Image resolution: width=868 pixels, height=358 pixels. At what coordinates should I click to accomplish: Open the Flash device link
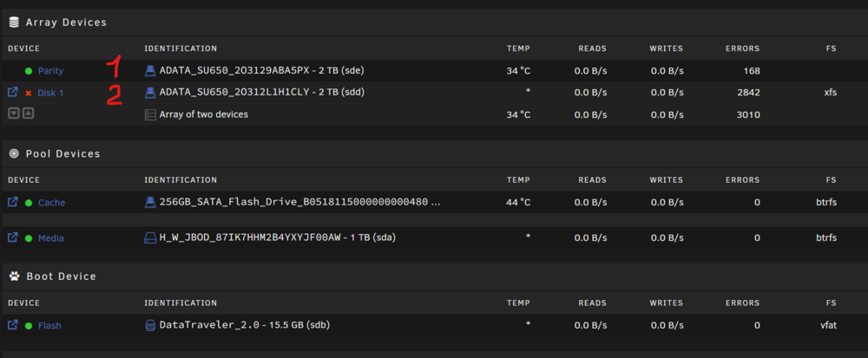pos(49,325)
